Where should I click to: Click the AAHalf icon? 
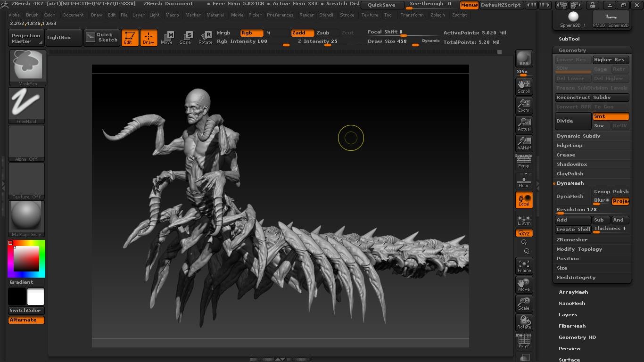tap(524, 143)
